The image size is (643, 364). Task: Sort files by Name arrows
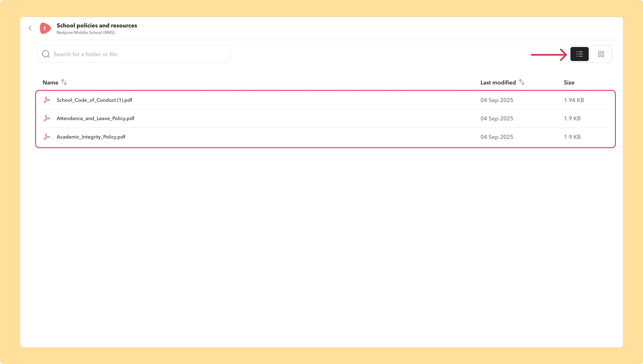(x=64, y=82)
